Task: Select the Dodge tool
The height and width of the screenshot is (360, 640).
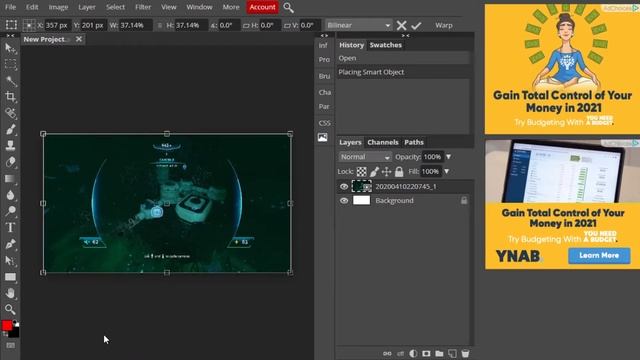Action: pos(10,211)
